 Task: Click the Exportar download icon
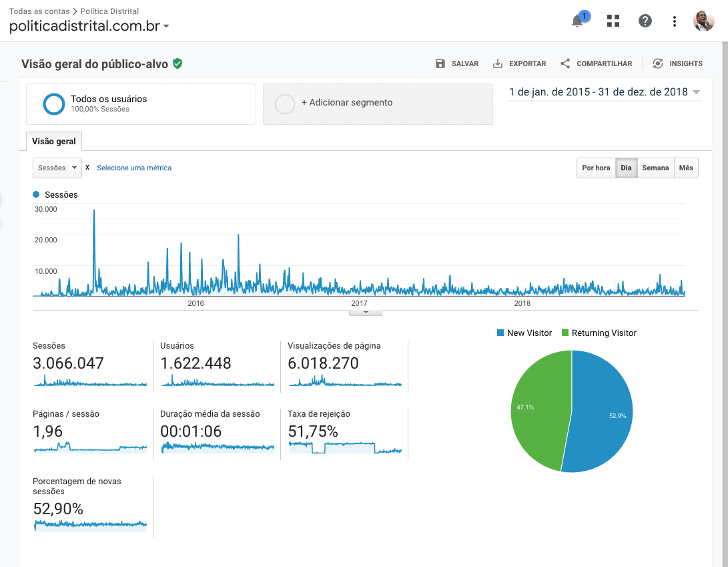[x=498, y=63]
